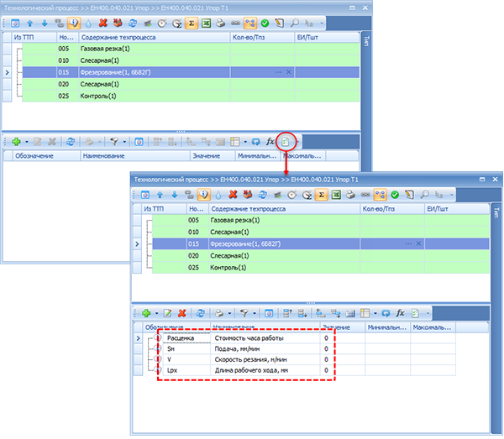The image size is (504, 439).
Task: Click the magnifier search icon in the back window
Action: click(295, 24)
